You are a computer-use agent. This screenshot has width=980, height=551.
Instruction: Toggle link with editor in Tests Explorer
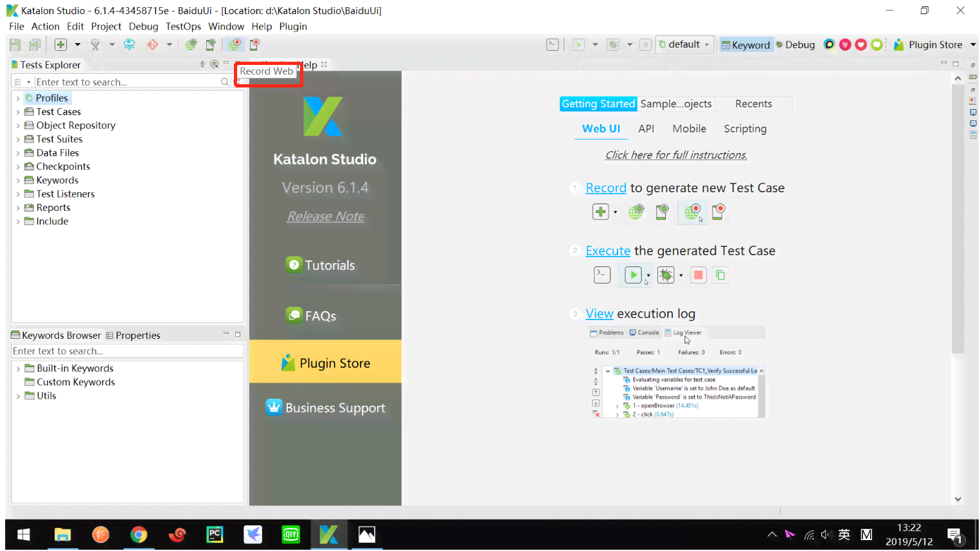pyautogui.click(x=215, y=64)
